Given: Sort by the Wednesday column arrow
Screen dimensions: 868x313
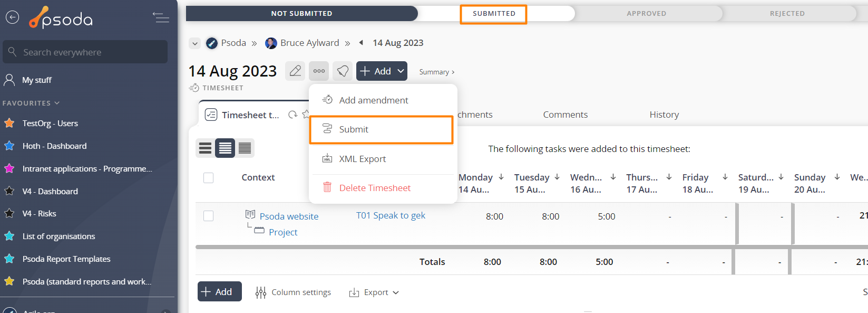Looking at the screenshot, I should pyautogui.click(x=613, y=177).
